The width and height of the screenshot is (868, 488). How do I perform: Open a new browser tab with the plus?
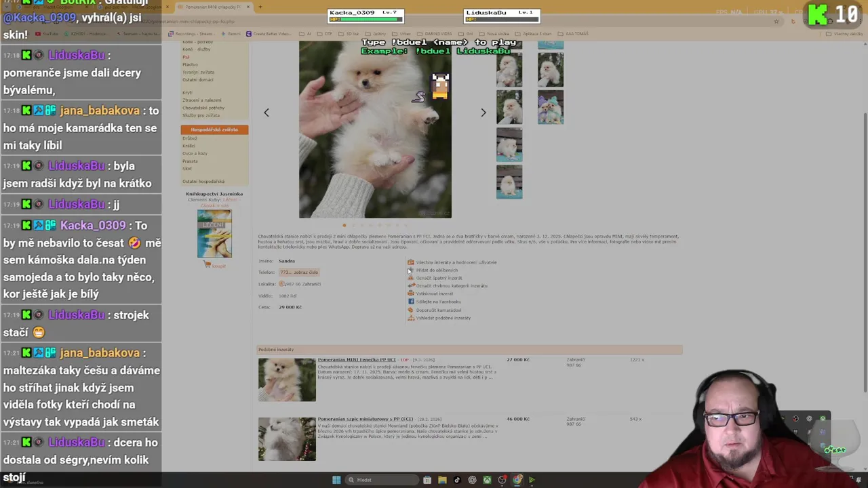click(x=260, y=7)
